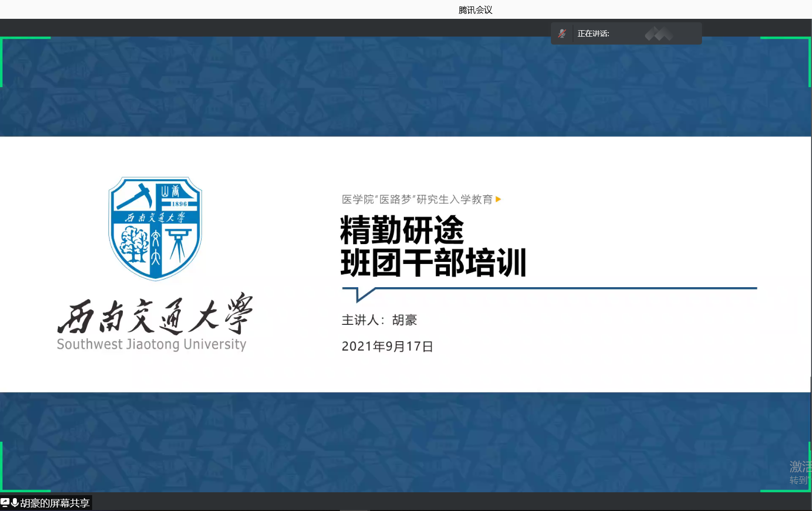Click the presenter line 主讲人: 胡豪
The image size is (812, 511).
click(x=379, y=320)
